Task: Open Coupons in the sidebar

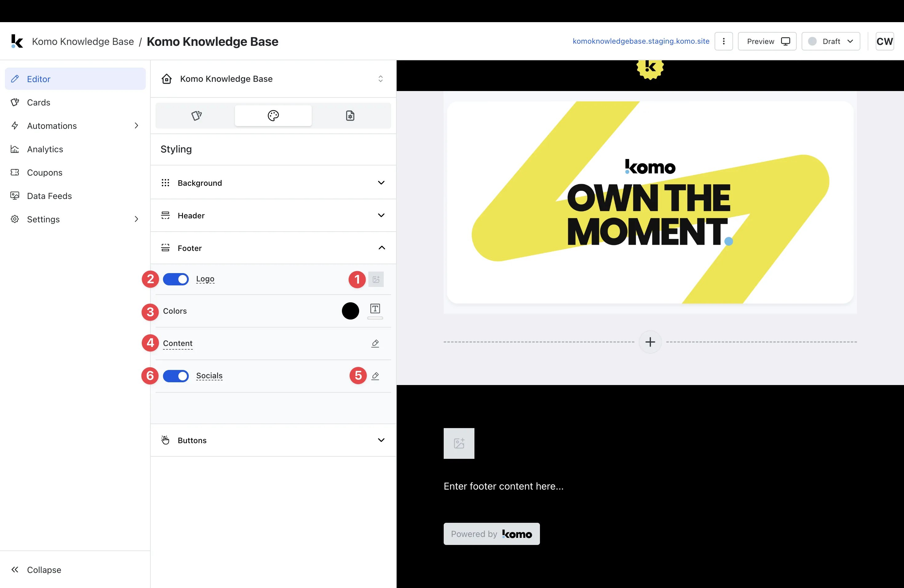Action: click(x=75, y=172)
